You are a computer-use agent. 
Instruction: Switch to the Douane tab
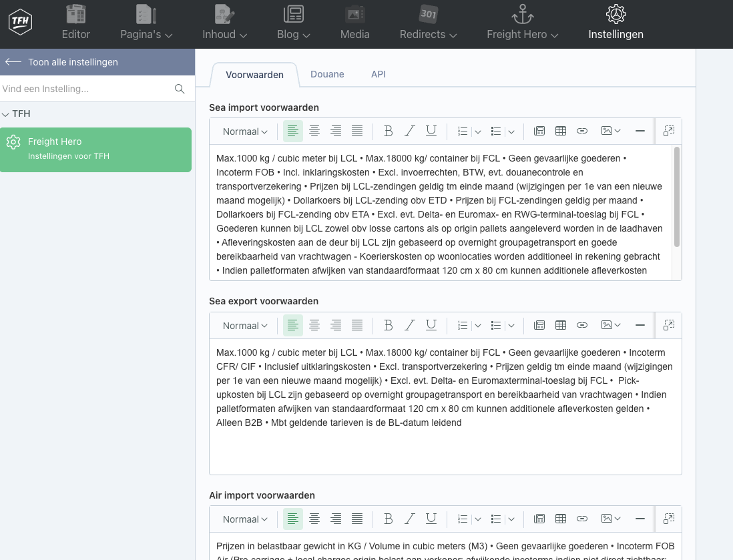point(327,74)
